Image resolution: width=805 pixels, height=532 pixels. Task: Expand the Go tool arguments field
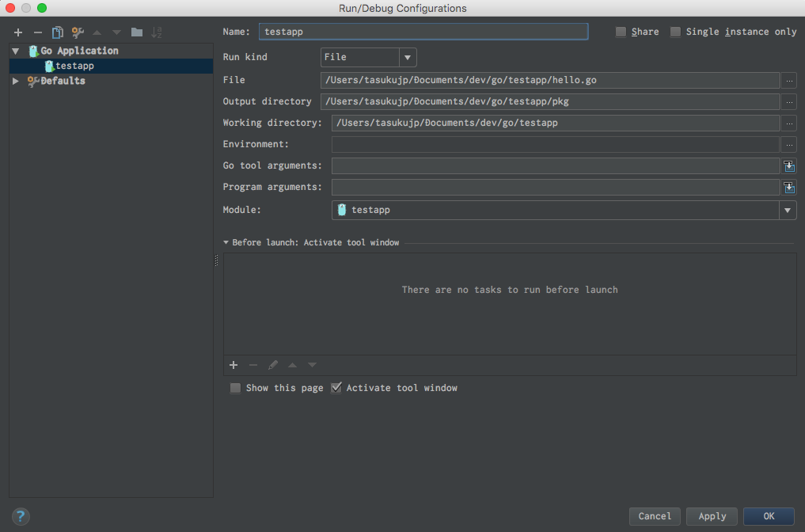click(789, 166)
